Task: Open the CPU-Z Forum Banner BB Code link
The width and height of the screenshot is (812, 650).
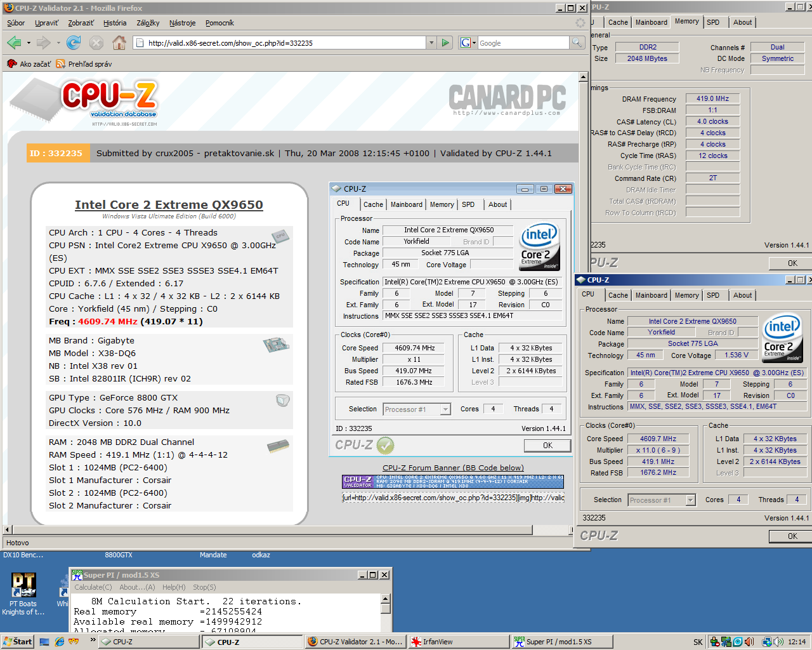Action: (x=453, y=468)
